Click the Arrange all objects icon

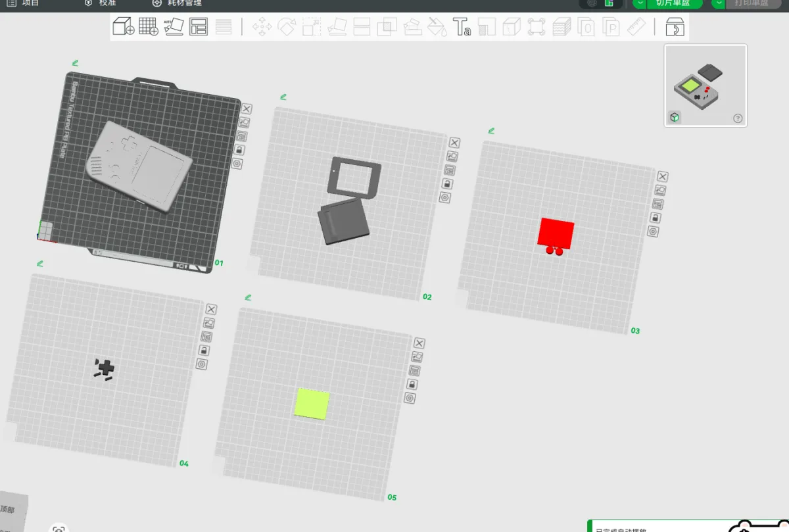pos(199,27)
